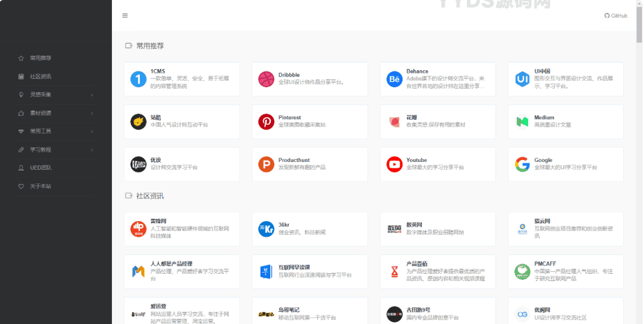Open the 1CMS card title
644x324 pixels.
pyautogui.click(x=158, y=72)
